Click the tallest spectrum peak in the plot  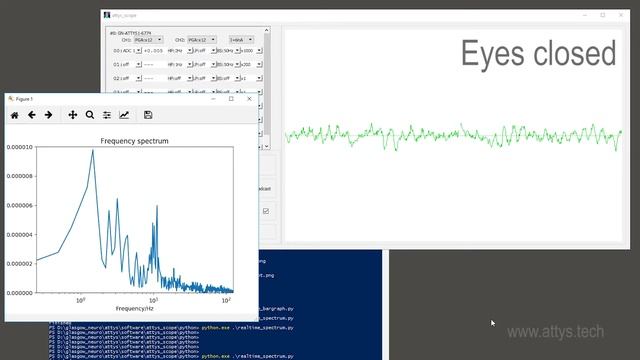click(93, 151)
